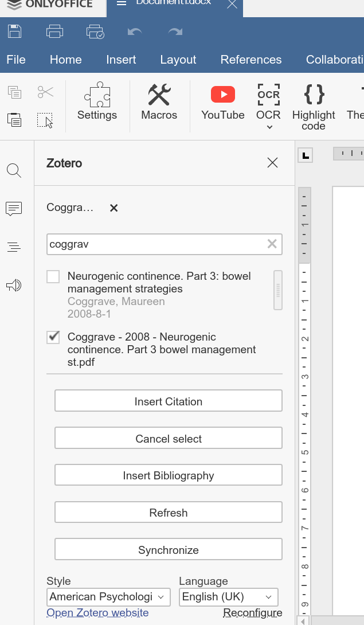The height and width of the screenshot is (625, 364).
Task: Click the results list scrollbar thumb
Action: pos(278,290)
